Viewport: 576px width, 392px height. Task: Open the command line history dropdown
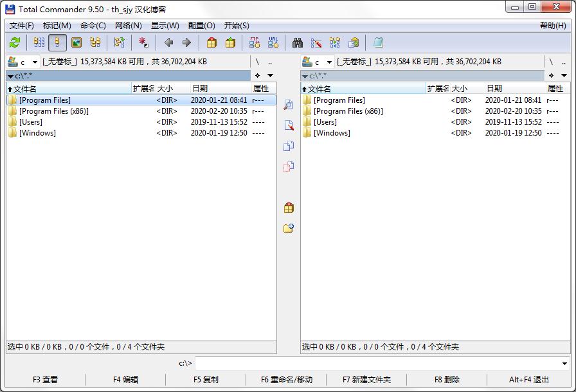[564, 363]
